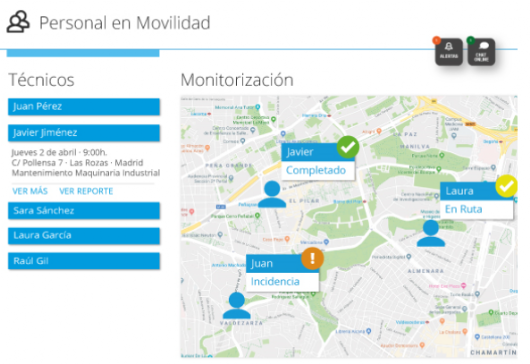Expand the Laura García technician row
Image resolution: width=530 pixels, height=364 pixels.
(84, 236)
